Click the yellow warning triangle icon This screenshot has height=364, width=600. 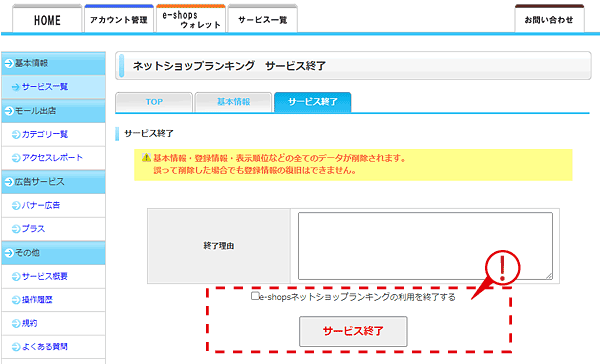coord(146,157)
